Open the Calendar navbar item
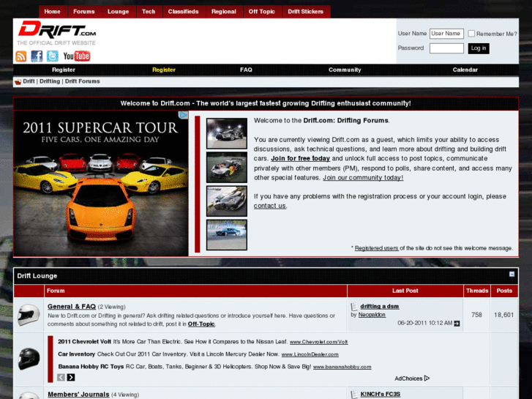This screenshot has width=532, height=399. [465, 70]
